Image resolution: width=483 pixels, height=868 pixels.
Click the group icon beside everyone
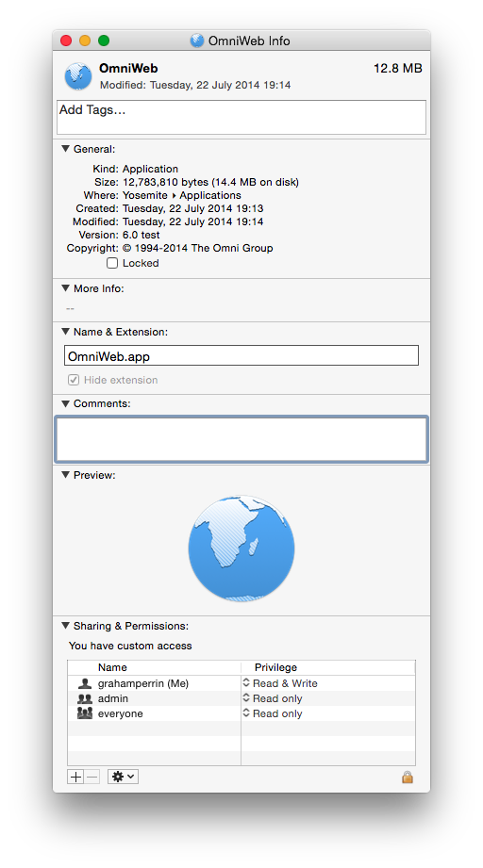[85, 713]
